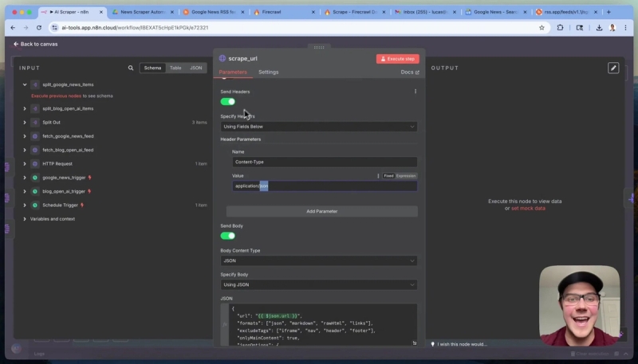Click blog_open_ai_trigger clock icon

point(35,191)
